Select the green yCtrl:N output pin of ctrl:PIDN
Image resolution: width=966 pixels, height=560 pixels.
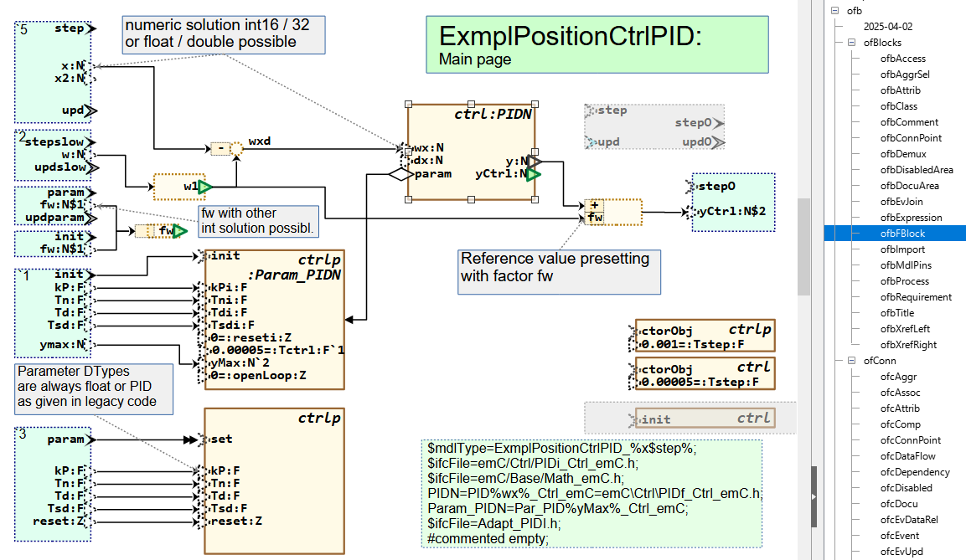(x=533, y=174)
